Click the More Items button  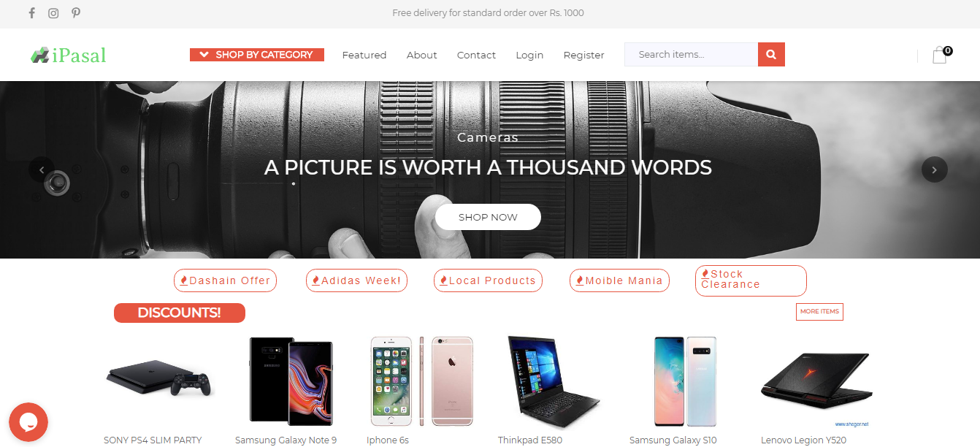819,311
